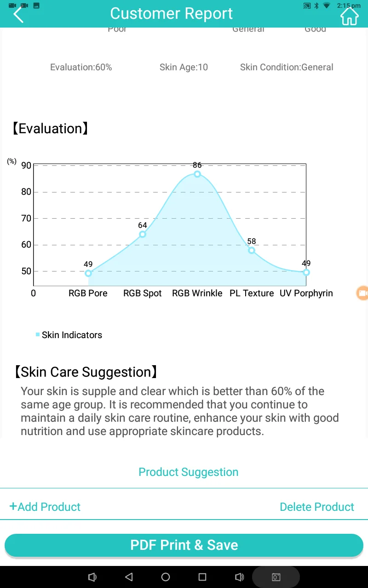Click the PL Texture data point at 58
The image size is (368, 588).
[252, 250]
